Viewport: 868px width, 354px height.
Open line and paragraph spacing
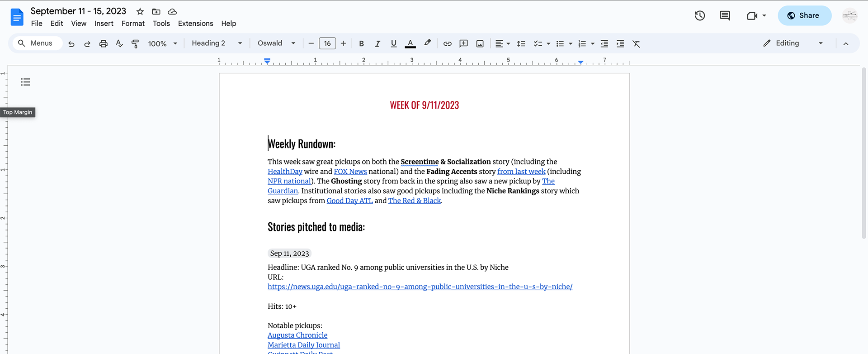pos(521,43)
